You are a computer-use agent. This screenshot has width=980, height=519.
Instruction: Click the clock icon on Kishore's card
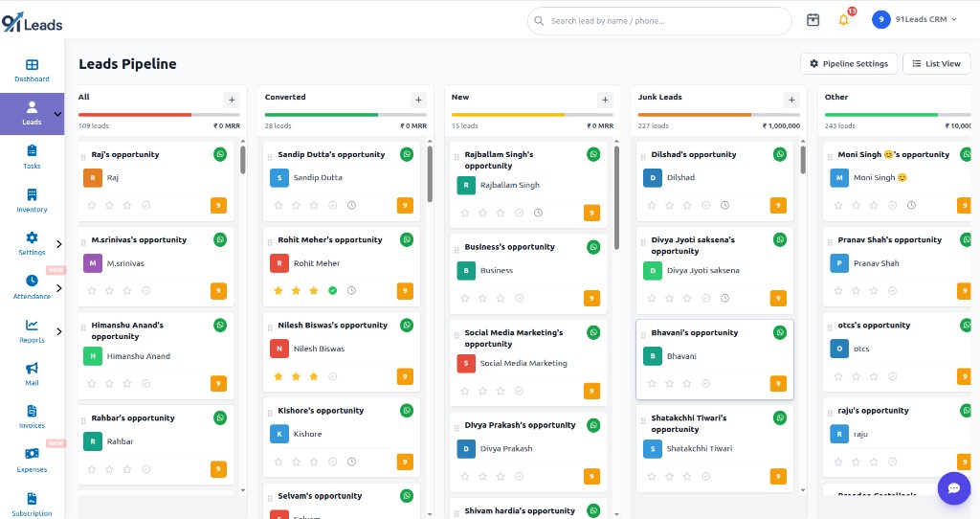tap(352, 462)
